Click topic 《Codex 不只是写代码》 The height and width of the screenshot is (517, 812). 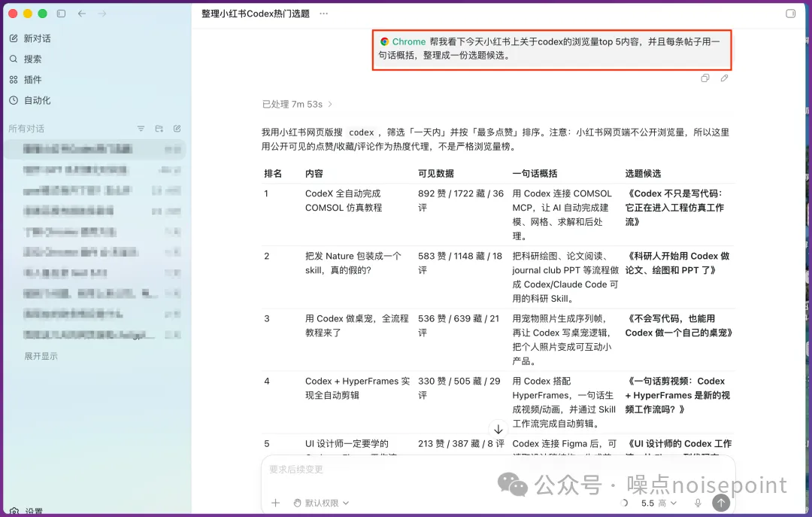(x=674, y=208)
